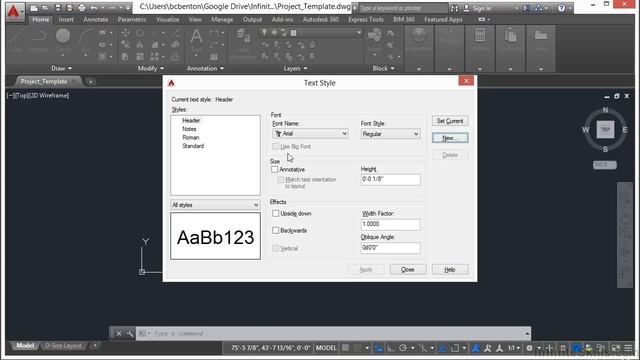Click the Plot (printer) icon

tap(82, 8)
